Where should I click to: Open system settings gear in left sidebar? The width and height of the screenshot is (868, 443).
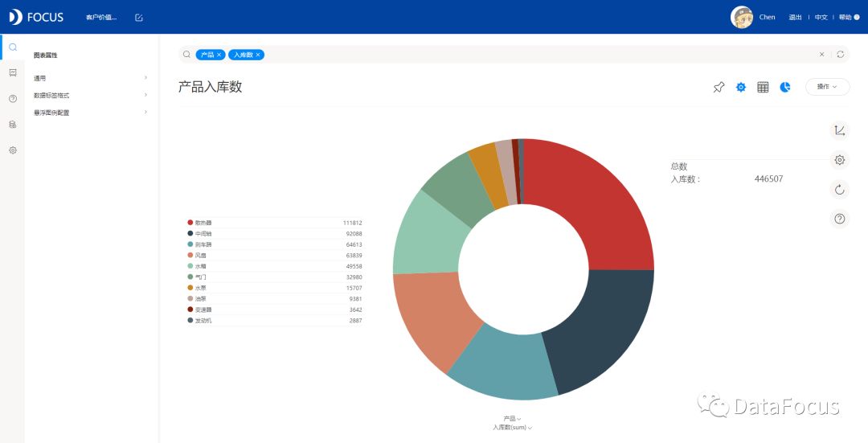tap(13, 150)
